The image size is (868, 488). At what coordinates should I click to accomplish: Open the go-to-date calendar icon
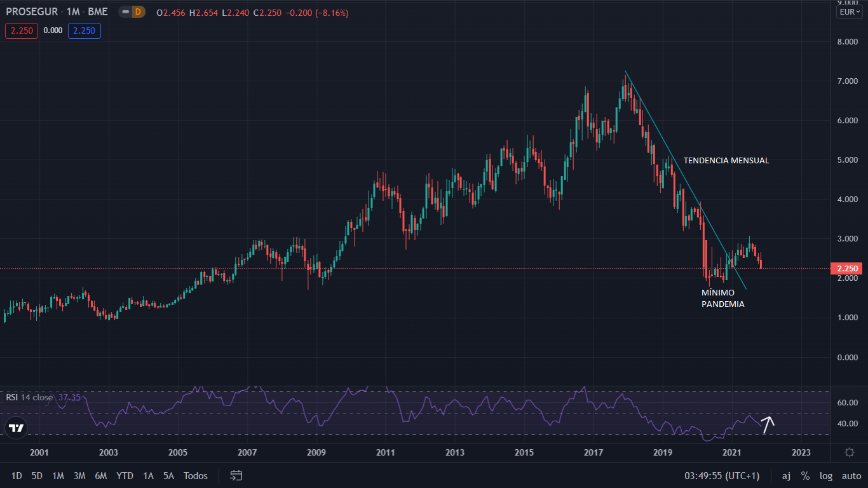tap(236, 475)
